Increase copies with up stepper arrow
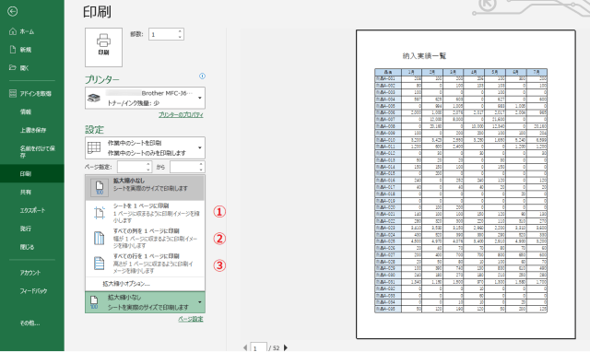The image size is (590, 364). (x=180, y=31)
